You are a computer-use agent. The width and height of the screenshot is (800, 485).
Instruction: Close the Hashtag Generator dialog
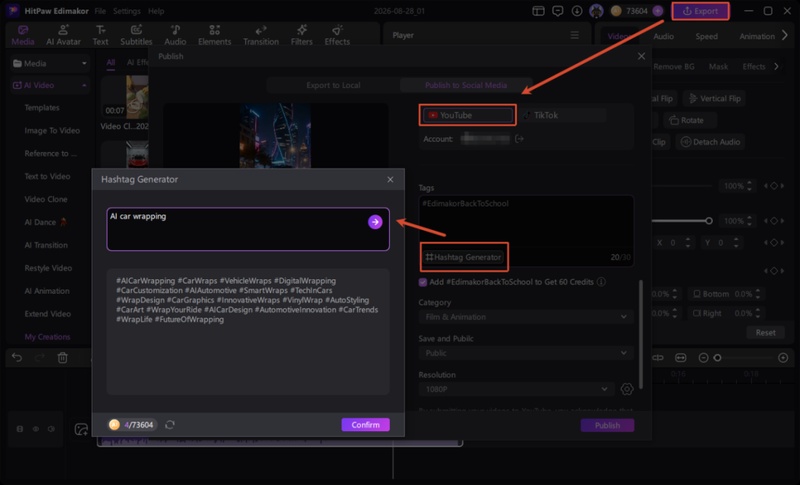click(x=390, y=180)
